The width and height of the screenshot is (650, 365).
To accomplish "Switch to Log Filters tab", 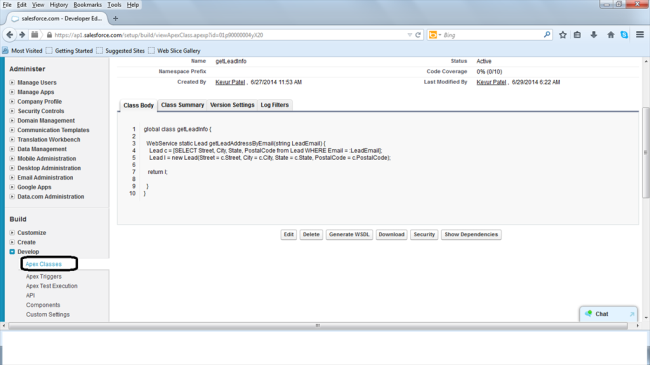I will point(274,105).
